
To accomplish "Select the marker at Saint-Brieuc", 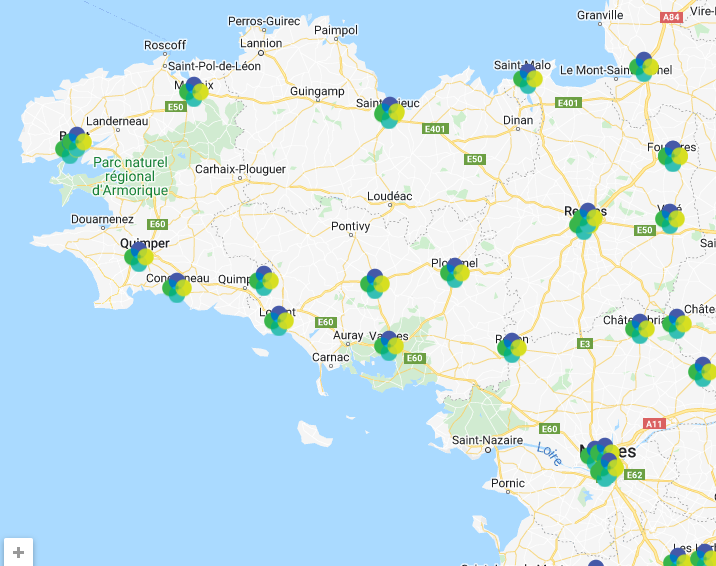I will click(389, 113).
